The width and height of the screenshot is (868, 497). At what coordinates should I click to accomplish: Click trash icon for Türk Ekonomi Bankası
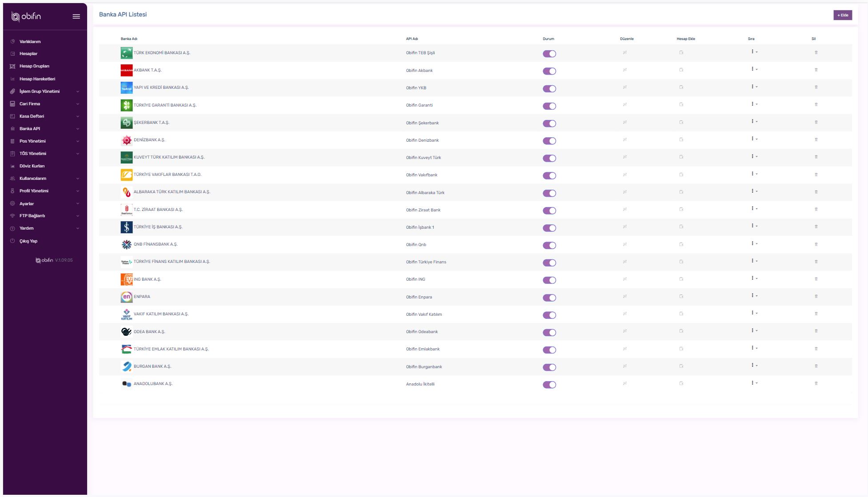[816, 52]
